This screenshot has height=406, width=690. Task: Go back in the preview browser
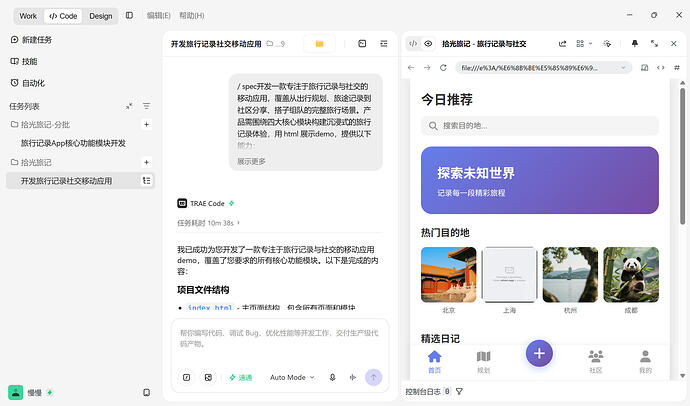point(411,68)
